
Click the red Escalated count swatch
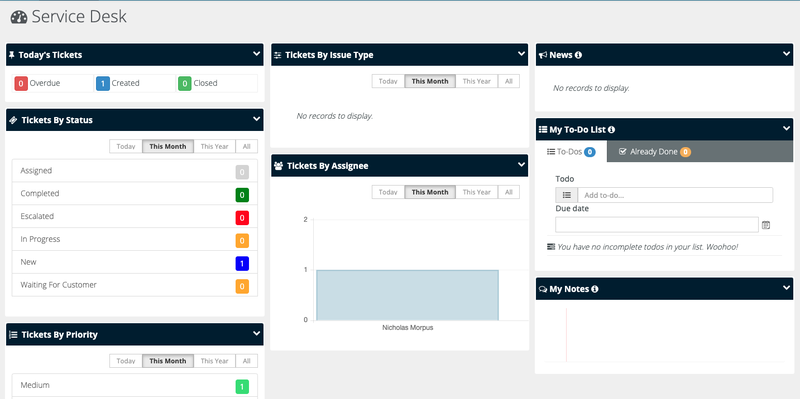(242, 218)
